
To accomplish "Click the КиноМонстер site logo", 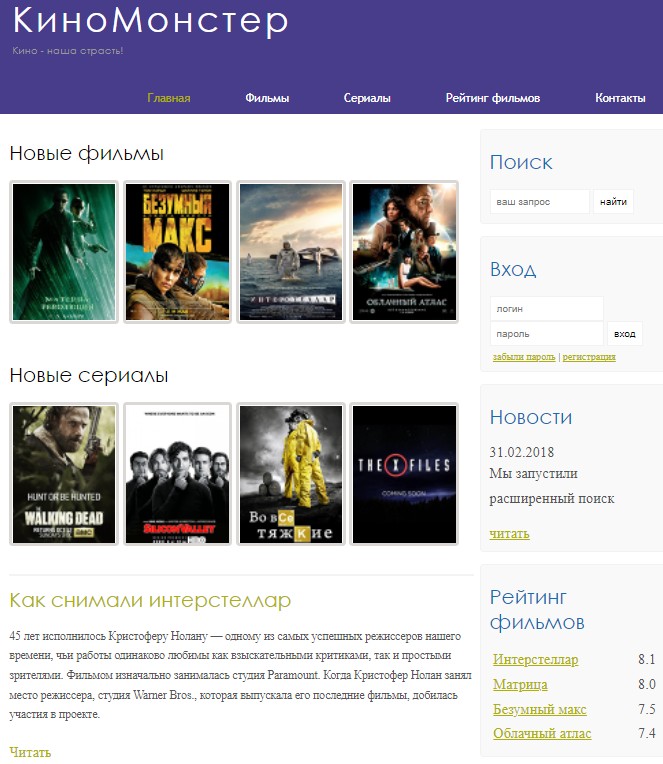I will click(150, 21).
